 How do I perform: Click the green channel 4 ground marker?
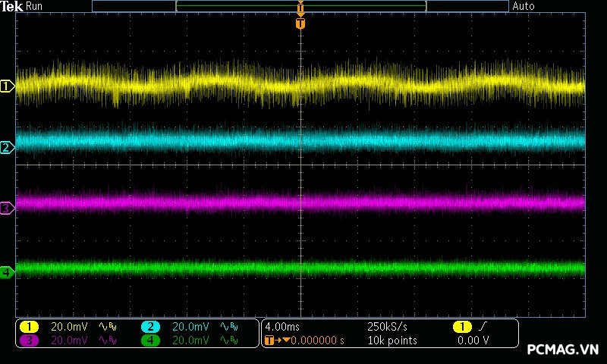point(7,271)
